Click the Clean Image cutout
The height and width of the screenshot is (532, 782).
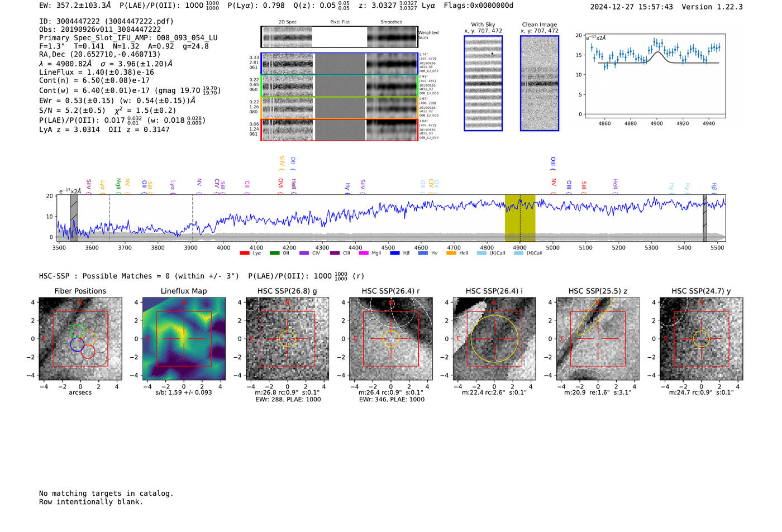(x=540, y=83)
